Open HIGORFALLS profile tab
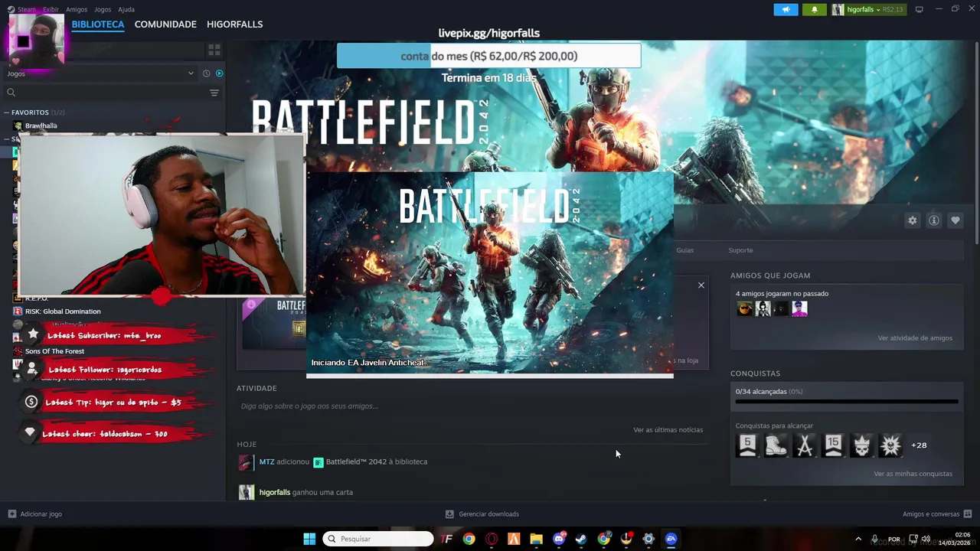This screenshot has height=551, width=980. [234, 24]
